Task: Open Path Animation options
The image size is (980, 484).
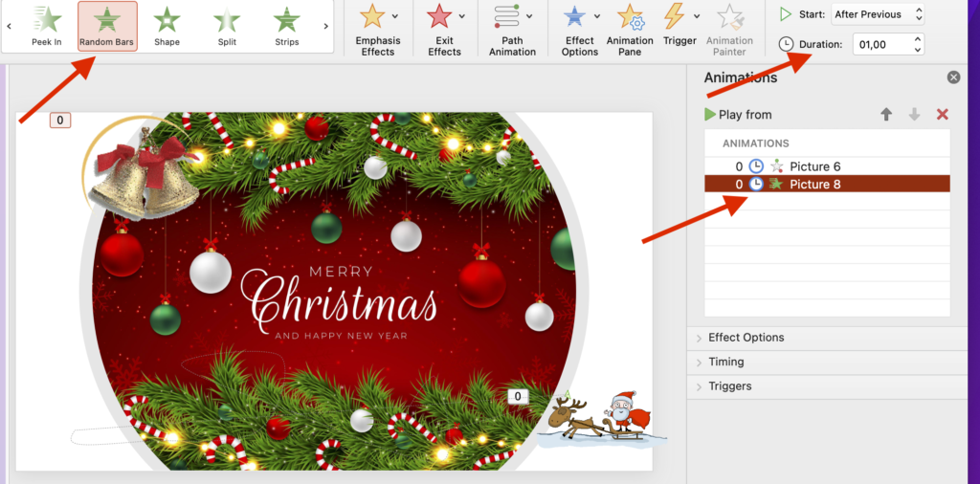Action: [x=513, y=29]
